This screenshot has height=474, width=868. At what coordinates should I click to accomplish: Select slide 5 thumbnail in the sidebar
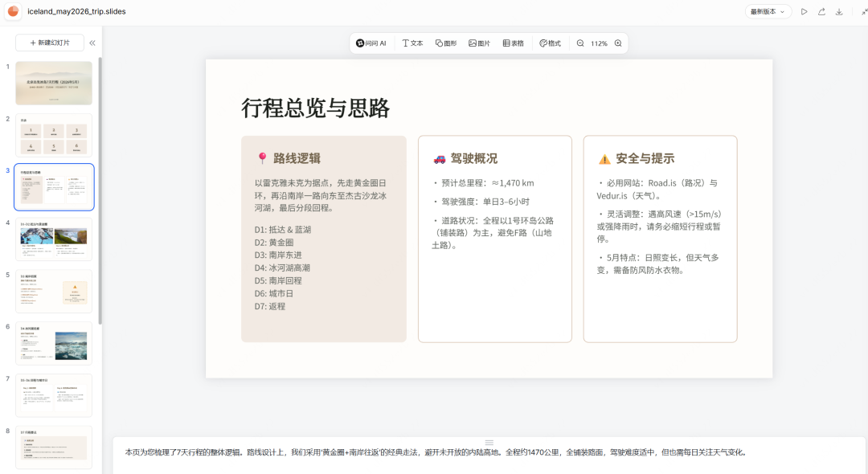(x=53, y=291)
